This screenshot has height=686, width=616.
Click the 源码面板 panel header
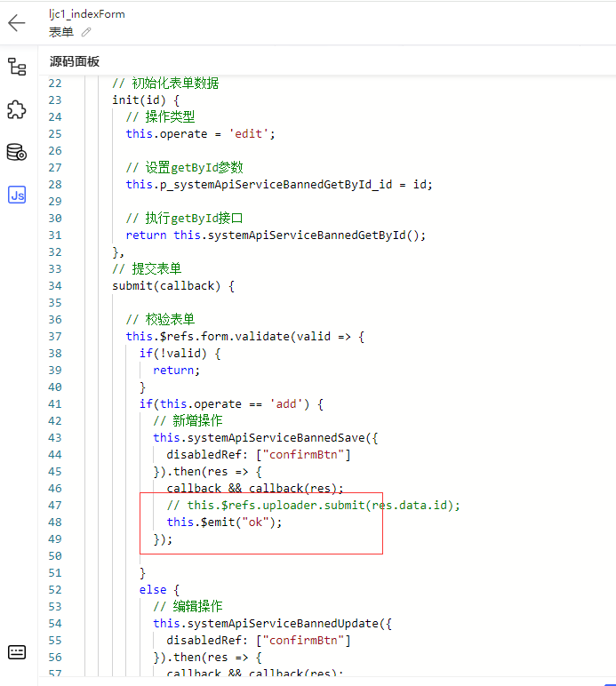click(x=75, y=61)
